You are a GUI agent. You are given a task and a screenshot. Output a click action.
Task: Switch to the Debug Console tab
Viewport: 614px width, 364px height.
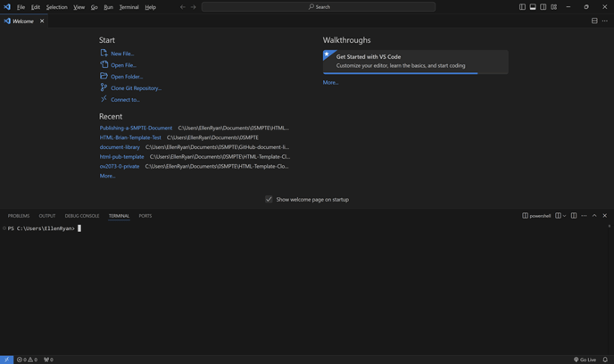82,216
